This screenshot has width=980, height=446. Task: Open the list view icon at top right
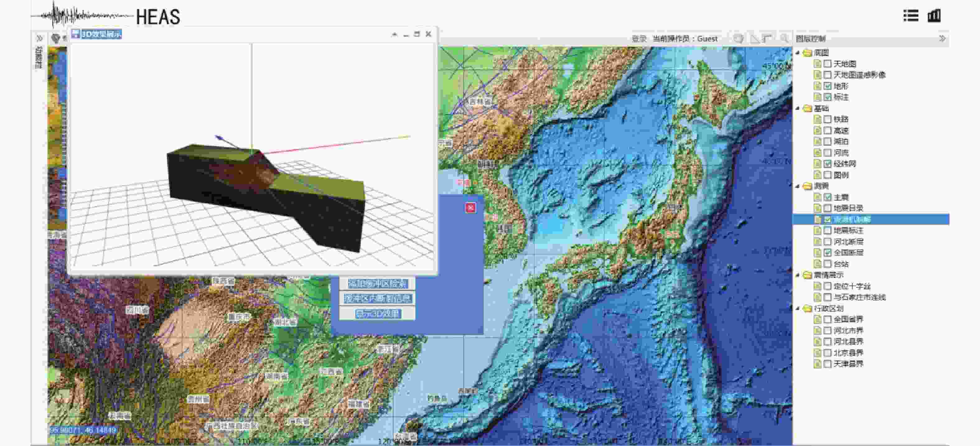911,16
